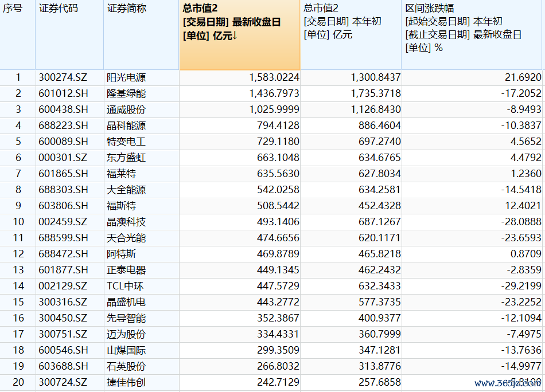Select stock code 002459.SZ

pos(63,222)
